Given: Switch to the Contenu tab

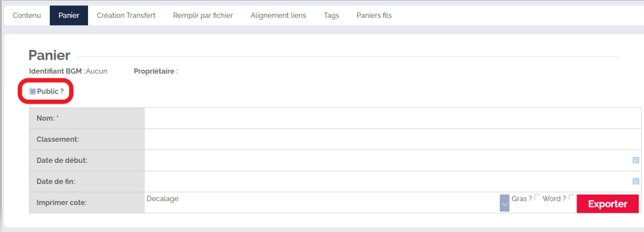Looking at the screenshot, I should point(27,16).
